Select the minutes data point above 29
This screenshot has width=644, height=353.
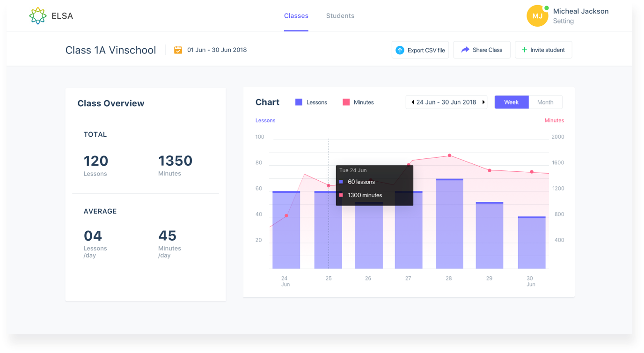490,170
